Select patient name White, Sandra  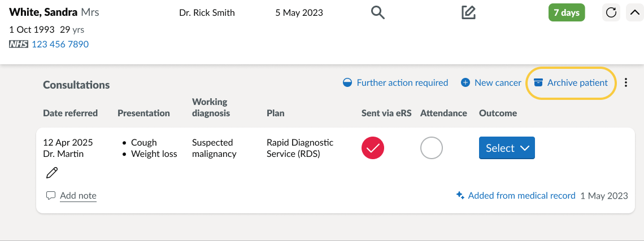click(x=43, y=12)
